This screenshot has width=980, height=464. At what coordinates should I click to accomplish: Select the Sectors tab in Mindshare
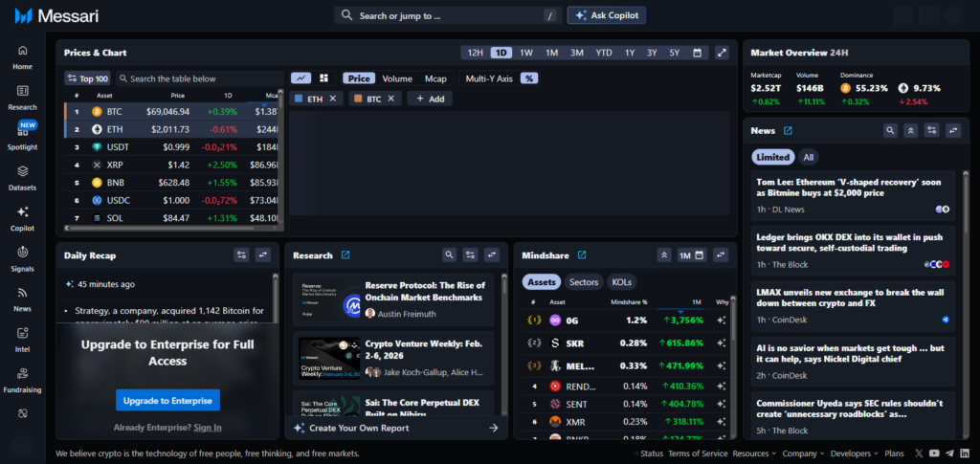[x=583, y=282]
